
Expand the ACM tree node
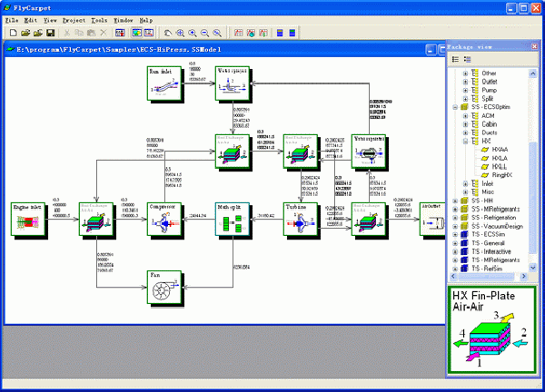(x=466, y=116)
